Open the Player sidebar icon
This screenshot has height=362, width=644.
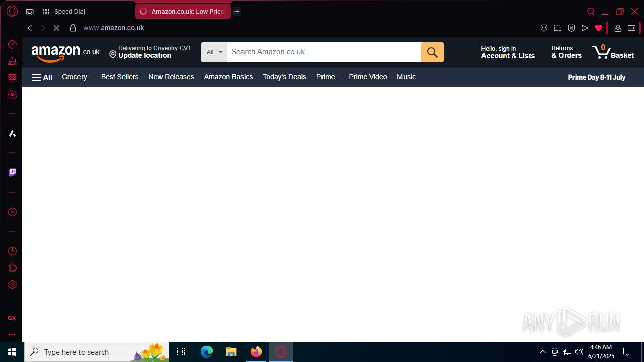tap(12, 212)
